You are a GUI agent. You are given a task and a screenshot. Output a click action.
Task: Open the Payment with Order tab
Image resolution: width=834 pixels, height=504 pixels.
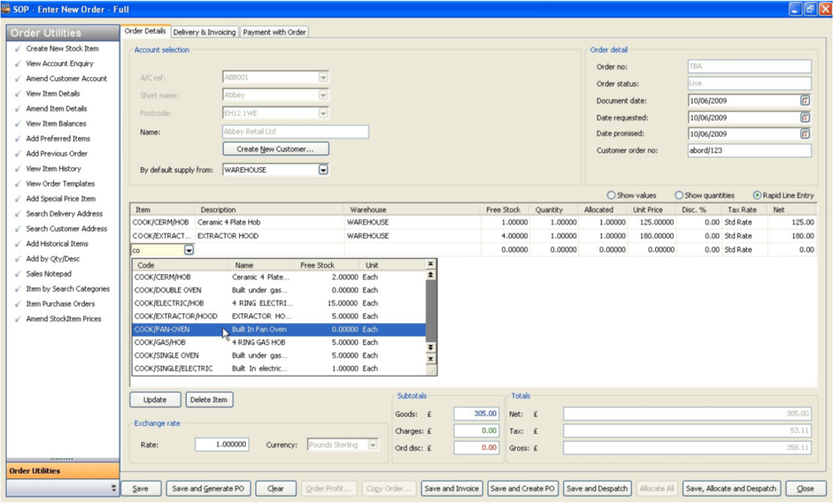pos(274,32)
